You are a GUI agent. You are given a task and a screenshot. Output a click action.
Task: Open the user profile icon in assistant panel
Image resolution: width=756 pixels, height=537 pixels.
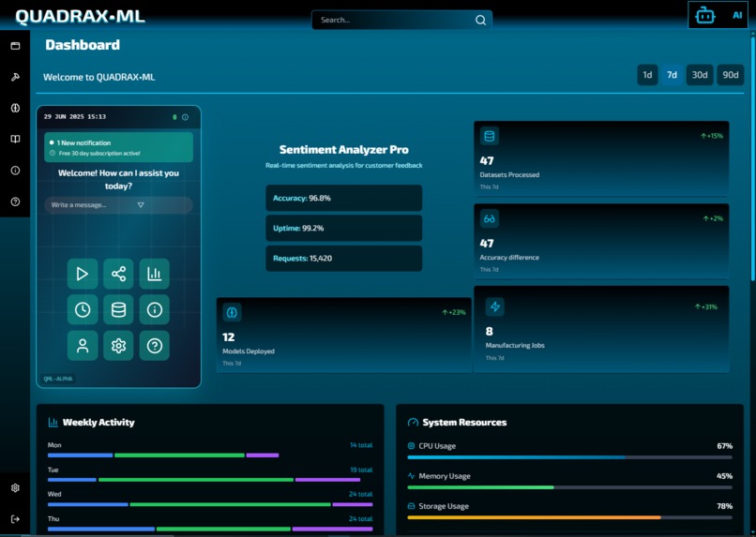[x=83, y=345]
